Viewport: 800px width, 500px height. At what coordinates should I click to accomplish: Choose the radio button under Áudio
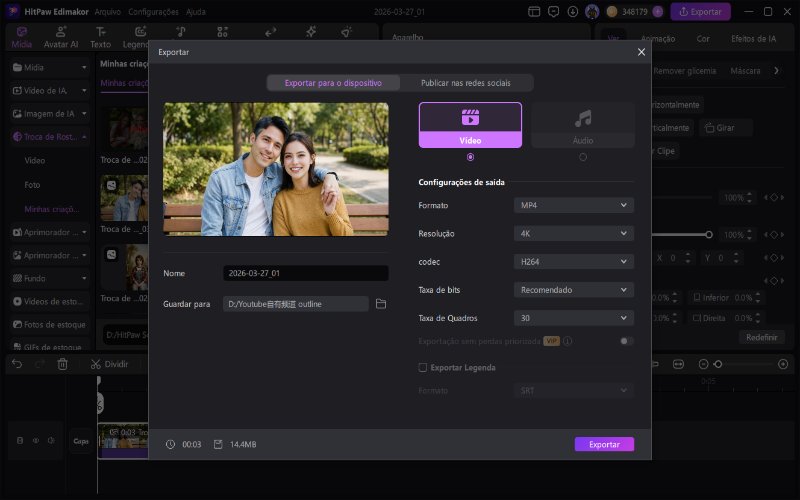coord(582,157)
